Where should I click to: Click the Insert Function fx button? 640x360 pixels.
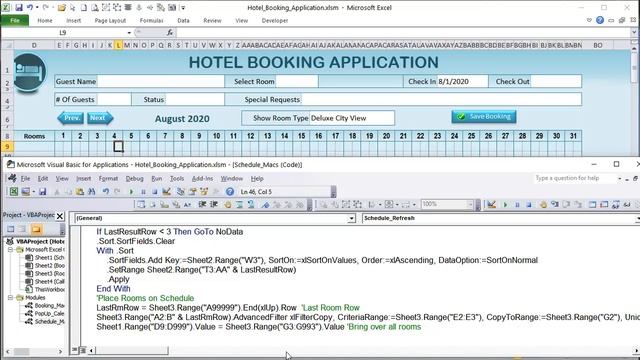(x=170, y=32)
